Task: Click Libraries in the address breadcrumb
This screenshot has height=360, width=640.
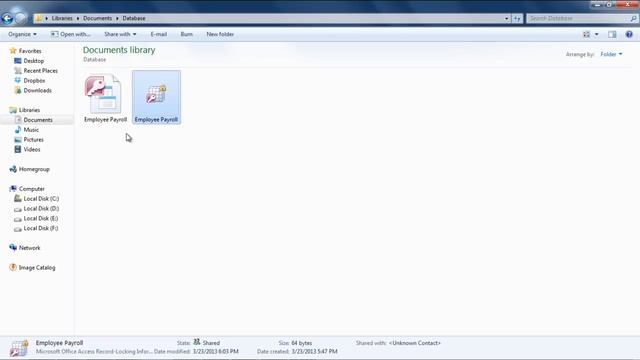Action: coord(62,18)
